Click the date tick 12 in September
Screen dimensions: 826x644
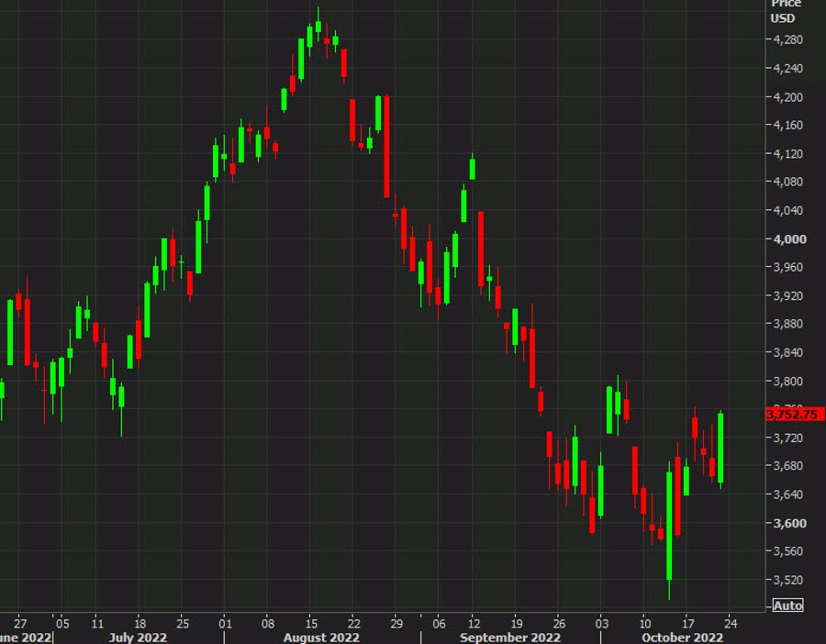(x=473, y=620)
